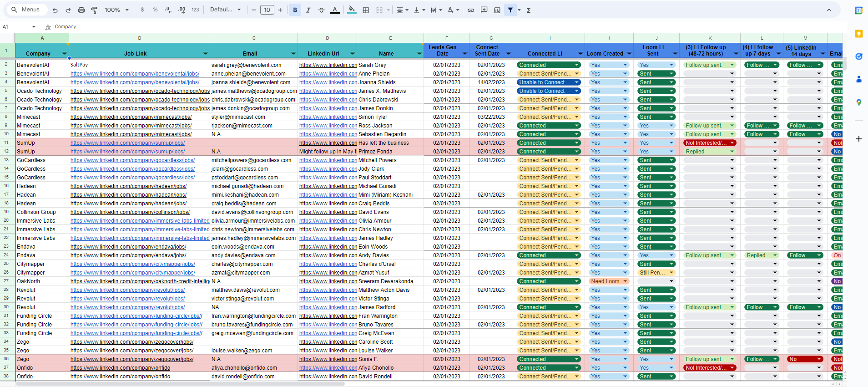Click the functions sigma icon
Image resolution: width=868 pixels, height=387 pixels.
[x=529, y=10]
